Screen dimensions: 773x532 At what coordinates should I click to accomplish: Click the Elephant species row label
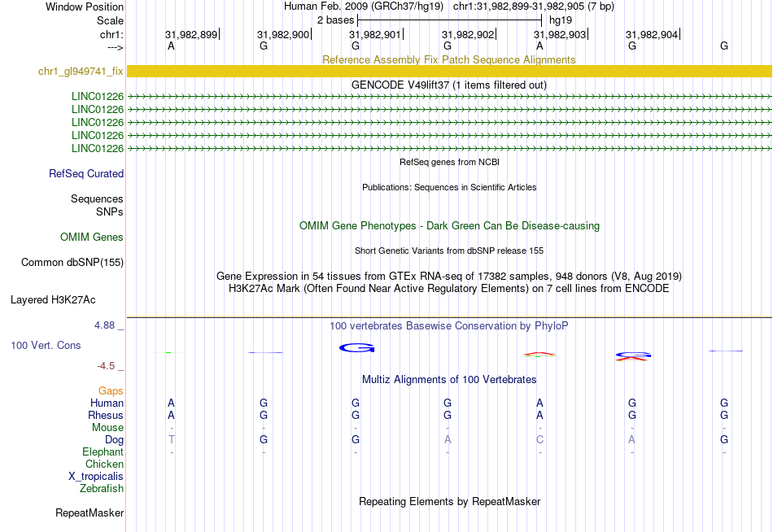coord(103,451)
